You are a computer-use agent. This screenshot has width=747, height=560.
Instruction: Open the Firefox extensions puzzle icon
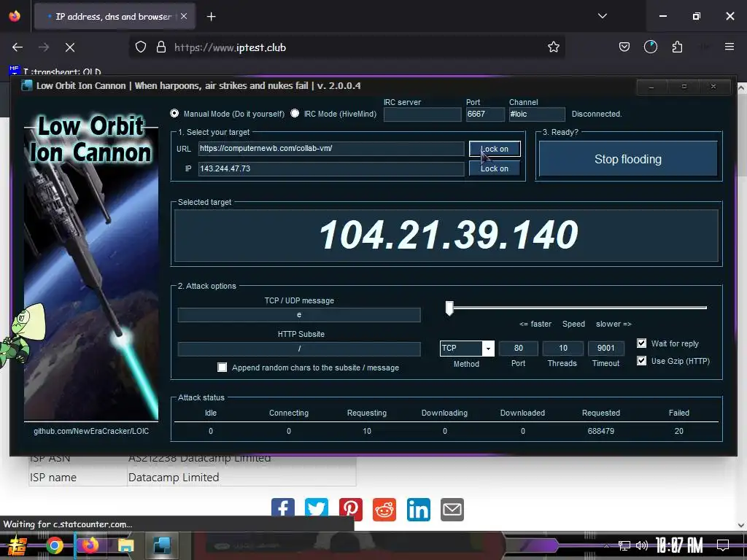tap(677, 47)
